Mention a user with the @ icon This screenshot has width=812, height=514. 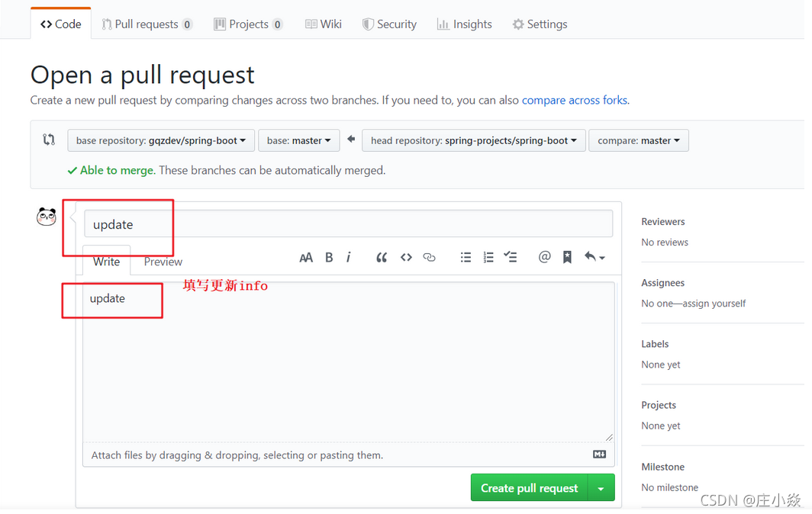pyautogui.click(x=544, y=257)
